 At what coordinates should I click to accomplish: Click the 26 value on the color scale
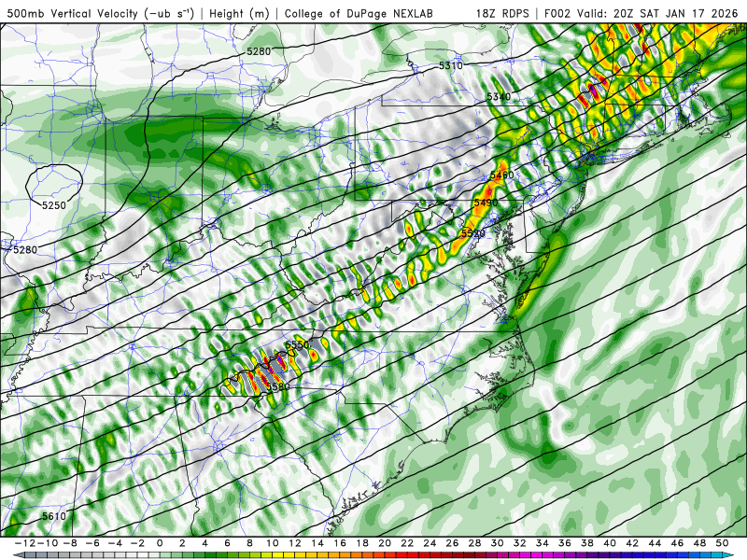pyautogui.click(x=452, y=543)
